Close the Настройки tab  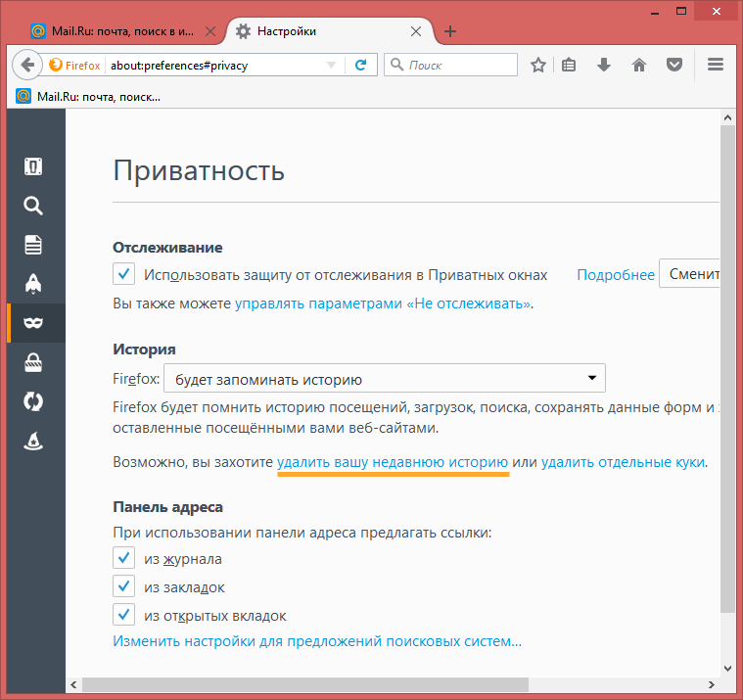416,31
